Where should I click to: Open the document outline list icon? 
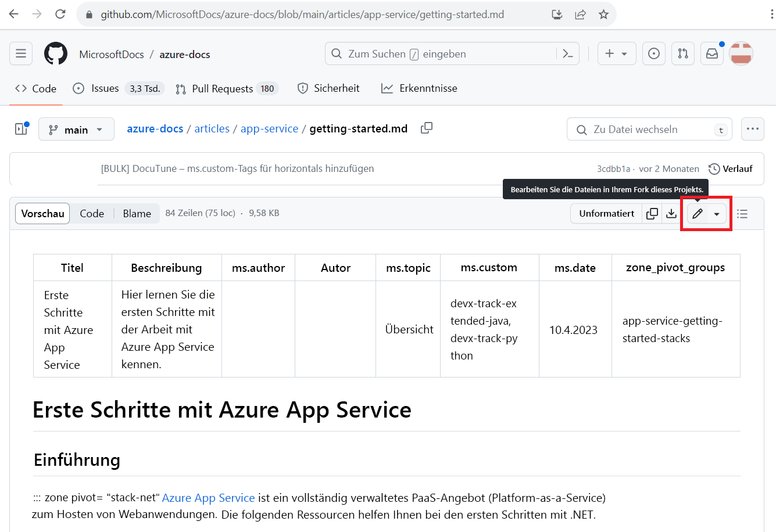point(742,214)
